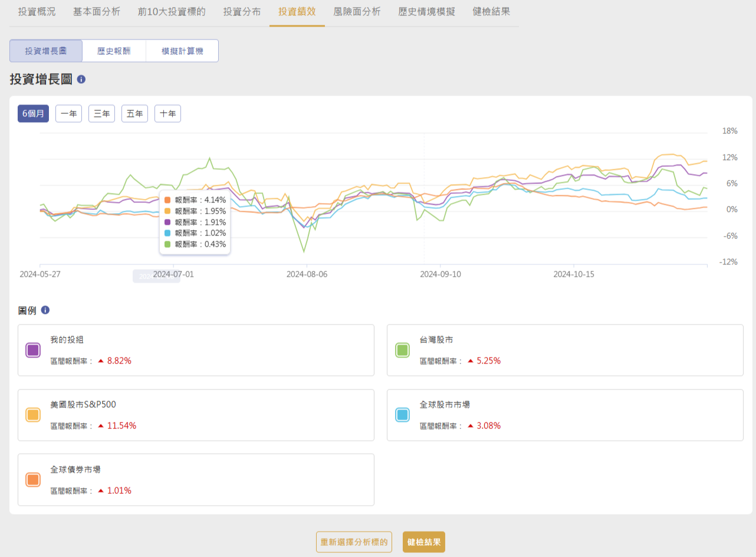Go to 投資分布 tab

[242, 12]
